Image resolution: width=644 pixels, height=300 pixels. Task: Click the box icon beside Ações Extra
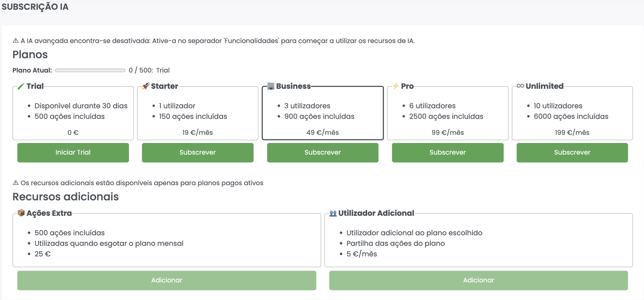coord(21,213)
